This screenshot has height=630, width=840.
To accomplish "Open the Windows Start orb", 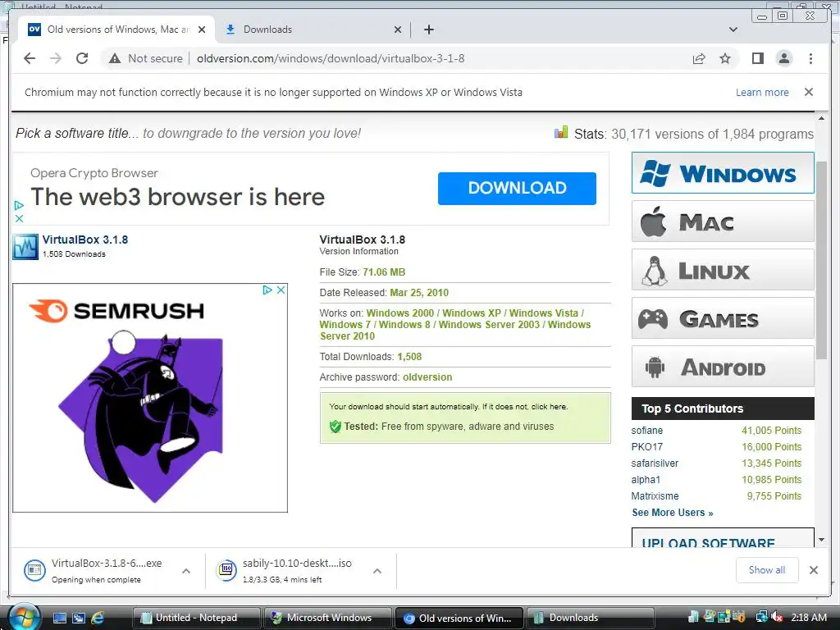I will tap(24, 617).
